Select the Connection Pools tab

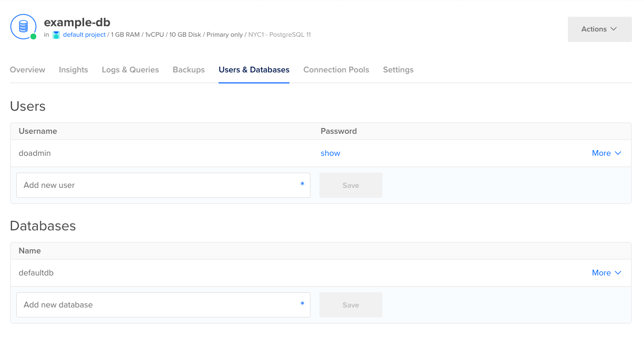pyautogui.click(x=336, y=69)
